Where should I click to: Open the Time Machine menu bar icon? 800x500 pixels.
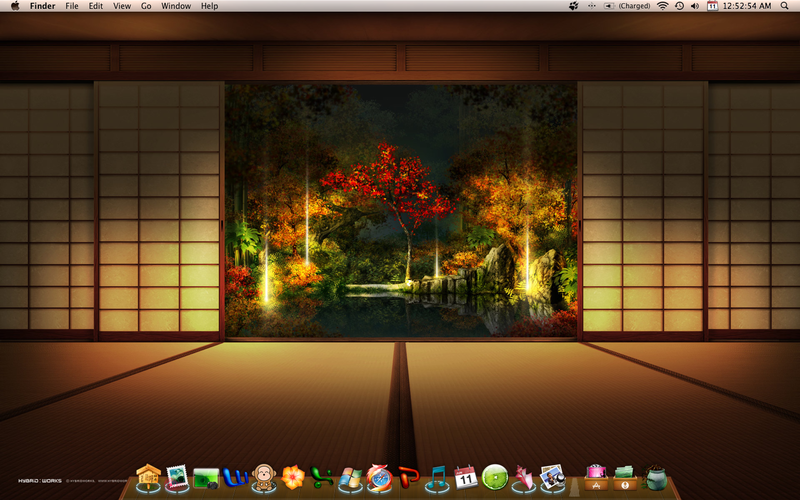pos(679,6)
